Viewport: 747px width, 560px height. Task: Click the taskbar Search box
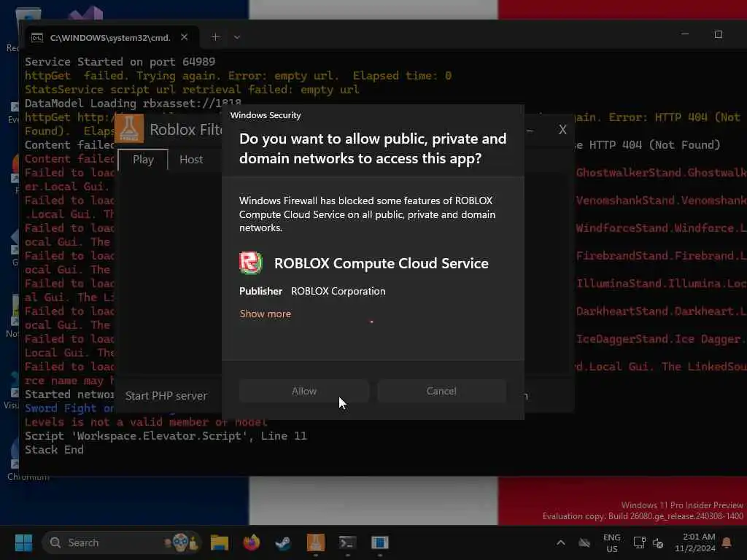(x=122, y=542)
